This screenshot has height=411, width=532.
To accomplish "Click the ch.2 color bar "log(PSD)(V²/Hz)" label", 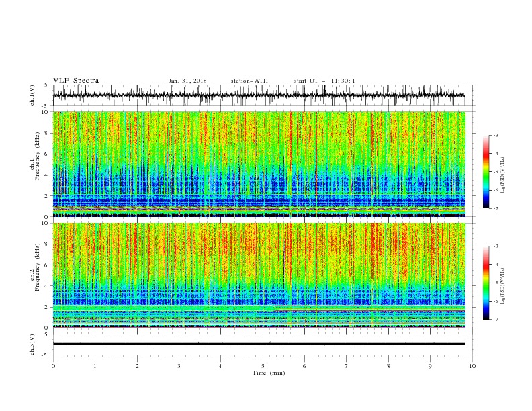I will pyautogui.click(x=503, y=286).
